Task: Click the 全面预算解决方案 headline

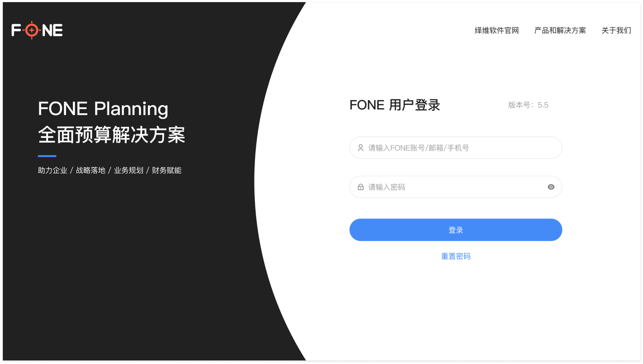Action: point(111,135)
